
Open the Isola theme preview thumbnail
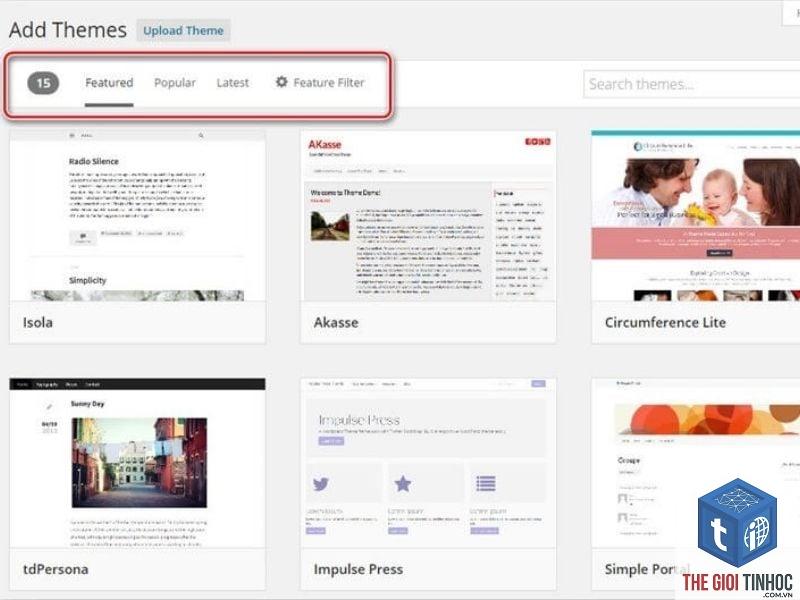[x=138, y=216]
